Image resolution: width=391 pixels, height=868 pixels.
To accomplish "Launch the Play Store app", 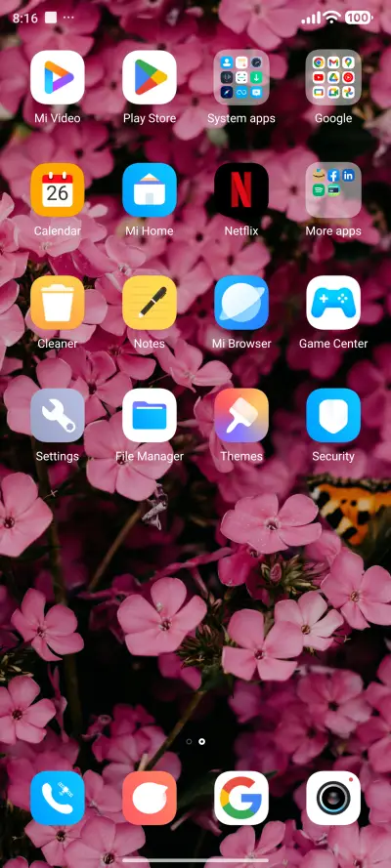I will coord(150,77).
